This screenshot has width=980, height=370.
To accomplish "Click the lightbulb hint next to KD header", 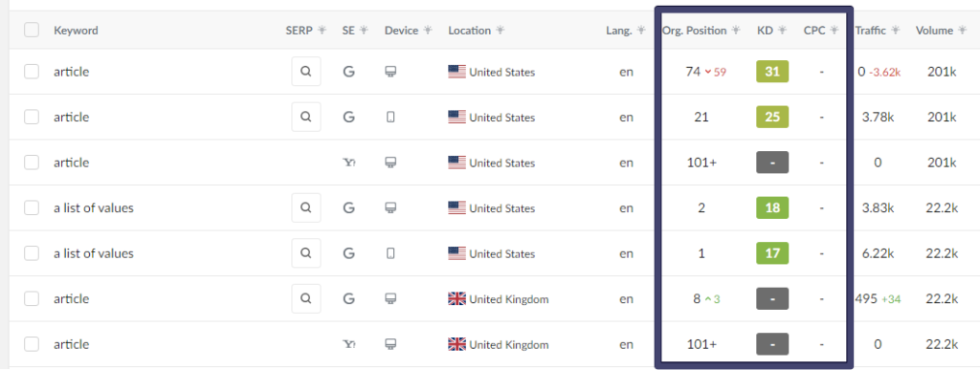I will pyautogui.click(x=782, y=30).
